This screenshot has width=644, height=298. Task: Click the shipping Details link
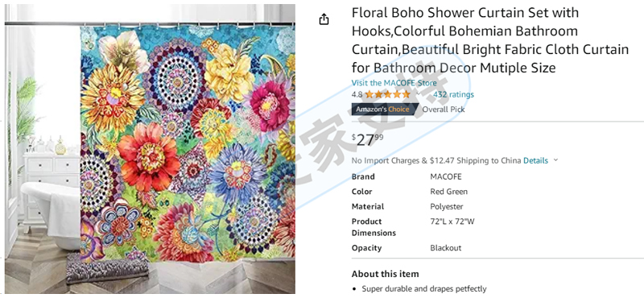pyautogui.click(x=535, y=161)
